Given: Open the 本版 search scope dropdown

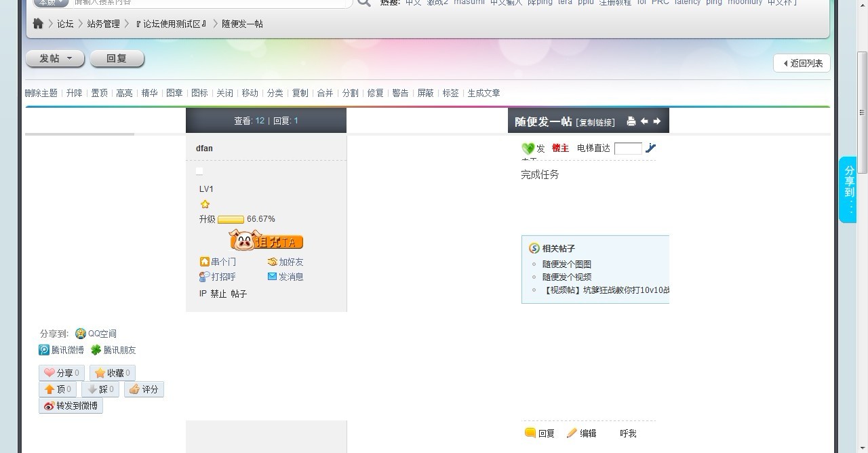Looking at the screenshot, I should [x=51, y=3].
